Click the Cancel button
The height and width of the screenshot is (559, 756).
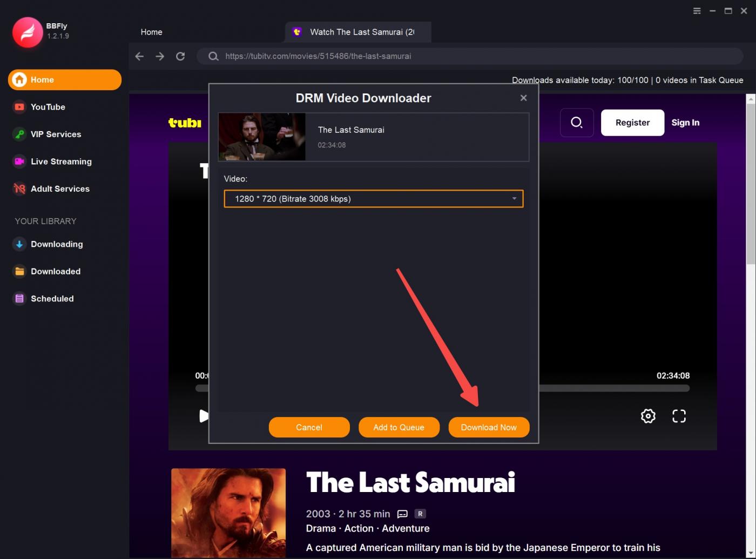click(309, 427)
